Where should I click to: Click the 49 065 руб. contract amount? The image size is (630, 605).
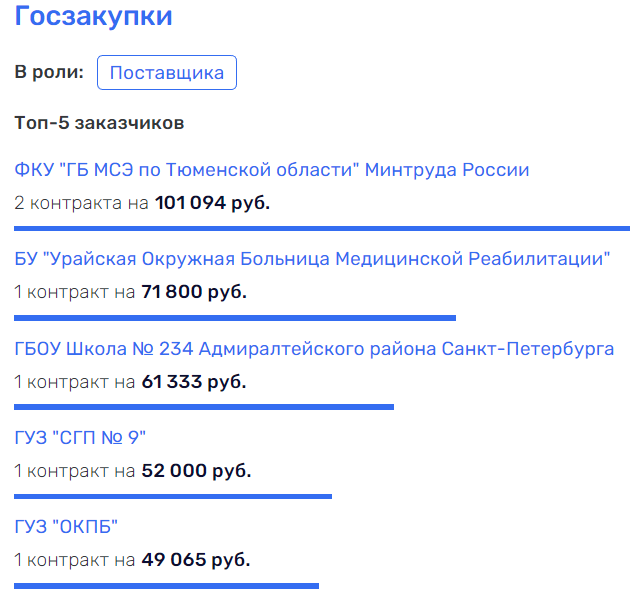click(196, 560)
